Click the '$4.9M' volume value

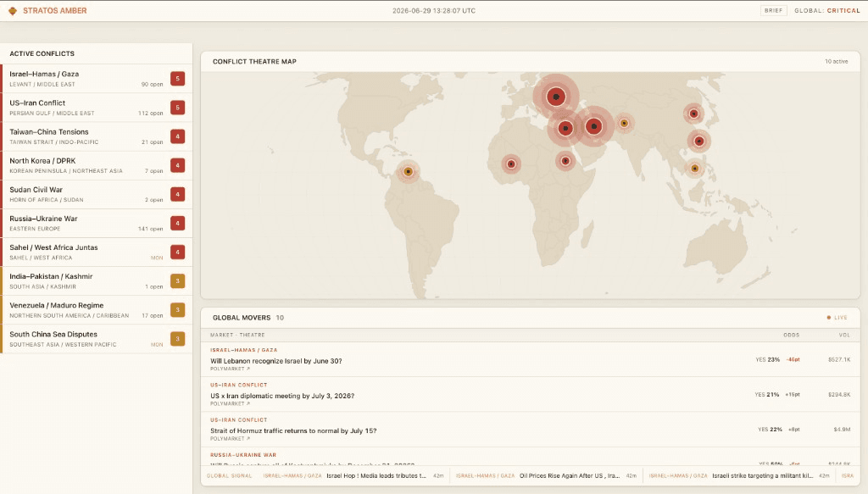pyautogui.click(x=842, y=430)
